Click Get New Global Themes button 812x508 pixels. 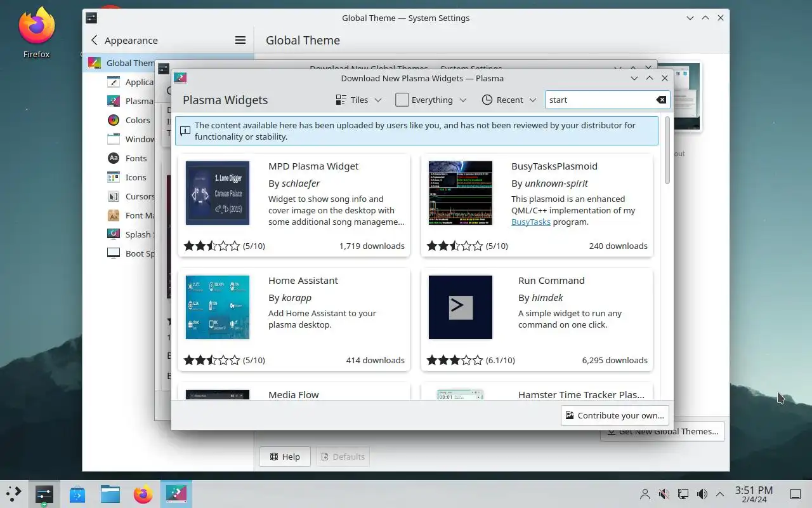point(662,432)
